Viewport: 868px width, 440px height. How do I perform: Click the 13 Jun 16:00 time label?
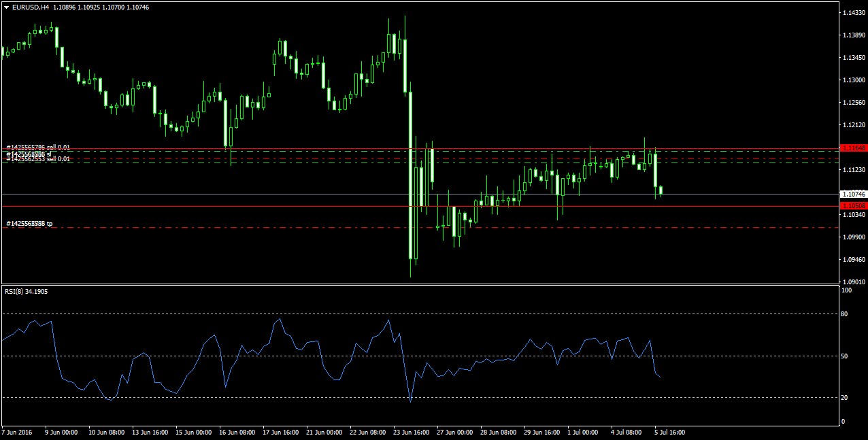pyautogui.click(x=150, y=432)
